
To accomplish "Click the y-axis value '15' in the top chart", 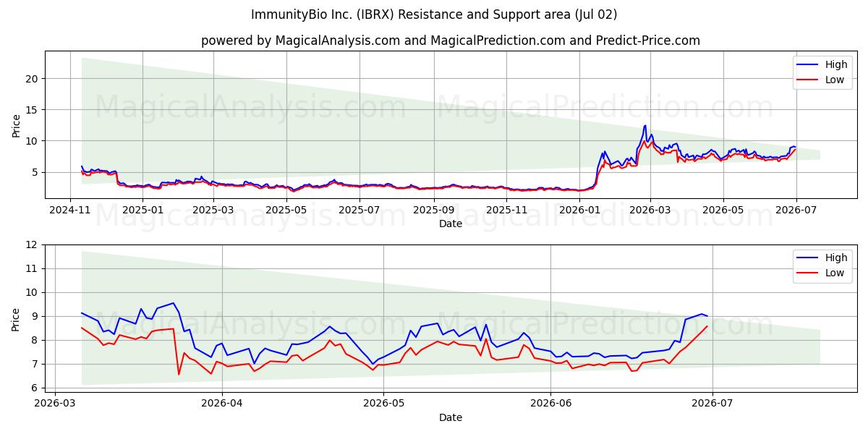I will click(33, 109).
